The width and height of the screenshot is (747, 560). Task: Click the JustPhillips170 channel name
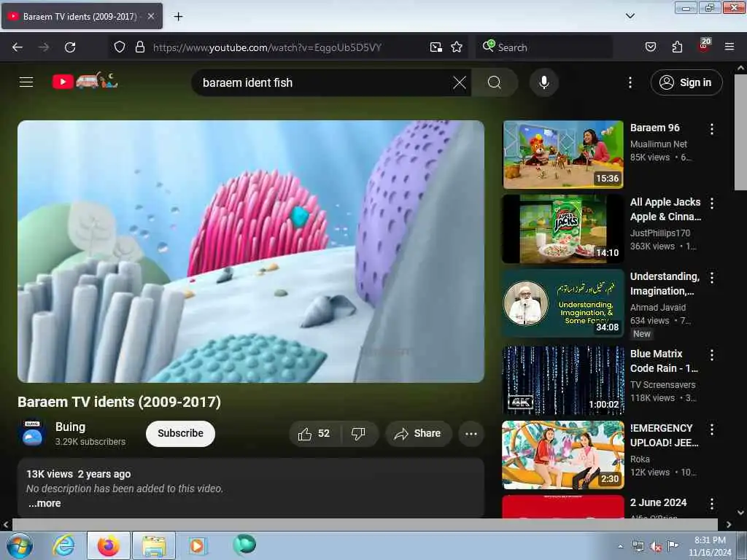(x=659, y=233)
